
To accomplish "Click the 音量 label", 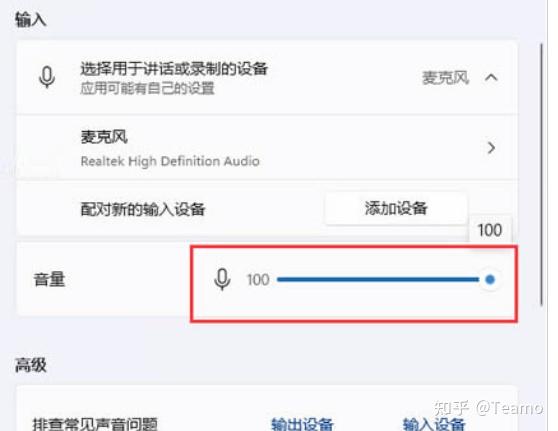I will (x=49, y=279).
